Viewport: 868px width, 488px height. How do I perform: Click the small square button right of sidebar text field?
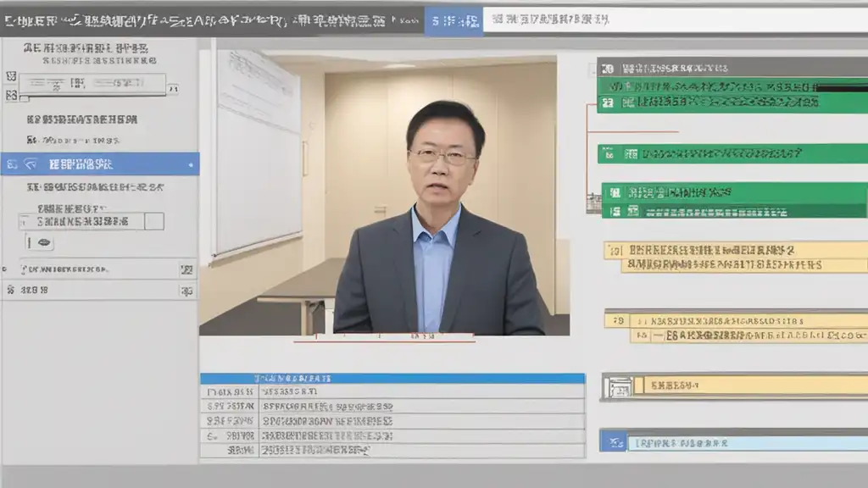pos(154,221)
